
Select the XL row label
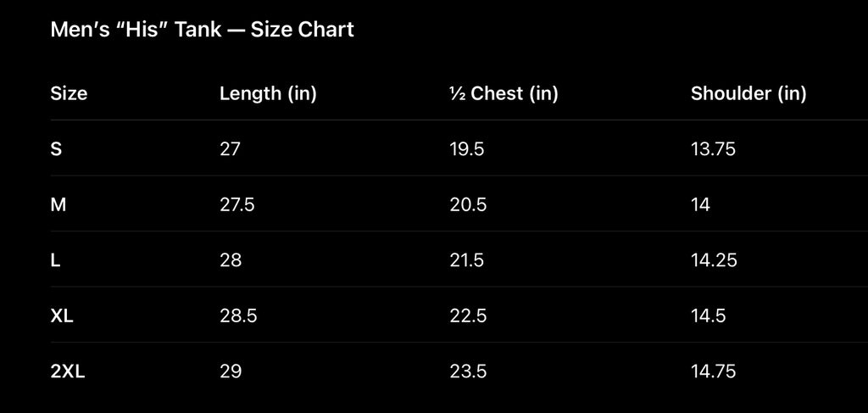(62, 315)
